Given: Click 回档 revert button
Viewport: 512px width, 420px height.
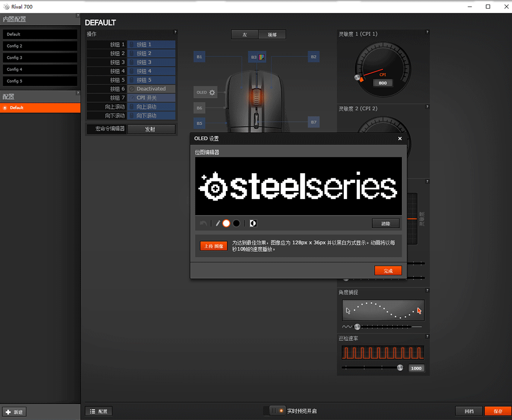Looking at the screenshot, I should [469, 411].
